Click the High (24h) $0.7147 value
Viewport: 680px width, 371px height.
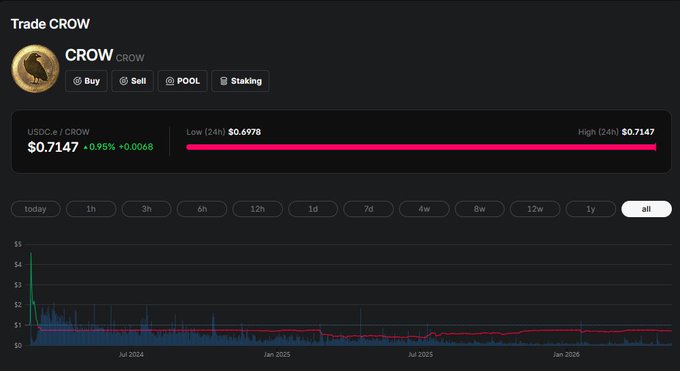click(638, 132)
